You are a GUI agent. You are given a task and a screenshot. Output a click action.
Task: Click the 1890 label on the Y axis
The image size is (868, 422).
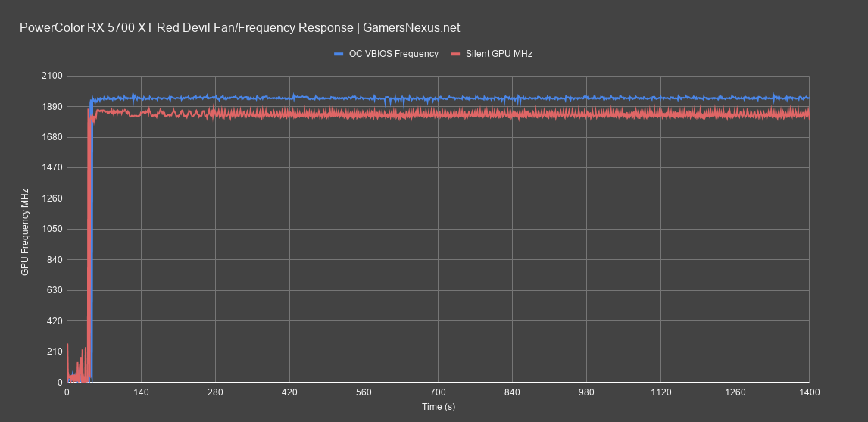(x=52, y=107)
